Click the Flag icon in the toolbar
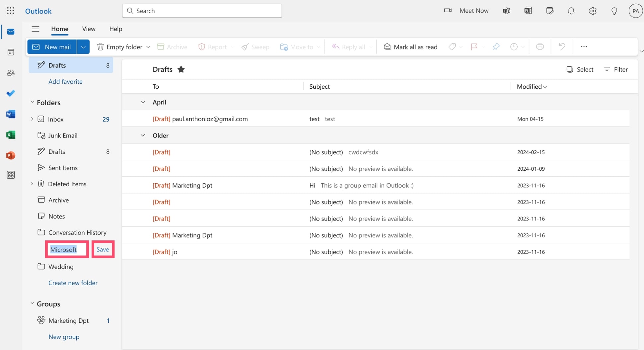The height and width of the screenshot is (350, 644). point(474,47)
